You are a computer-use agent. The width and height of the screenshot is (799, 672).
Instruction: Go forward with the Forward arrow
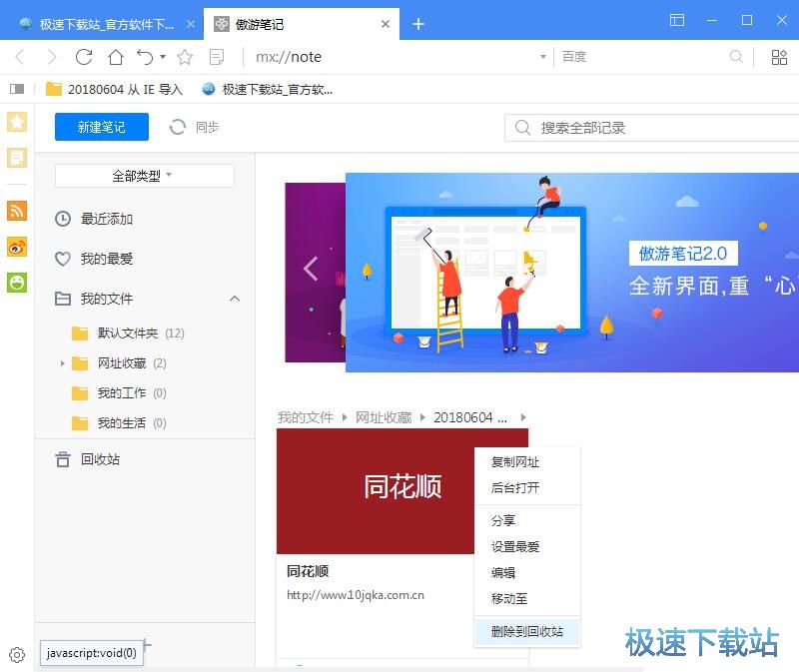point(52,57)
